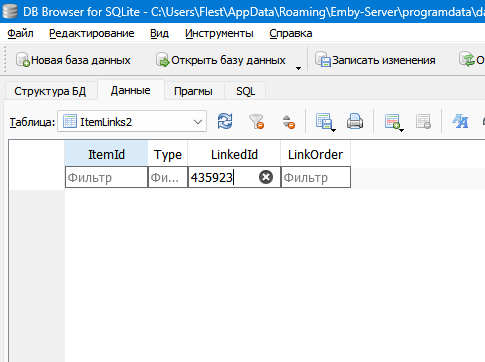Image resolution: width=485 pixels, height=362 pixels.
Task: Click the clear sorting icon
Action: (288, 122)
